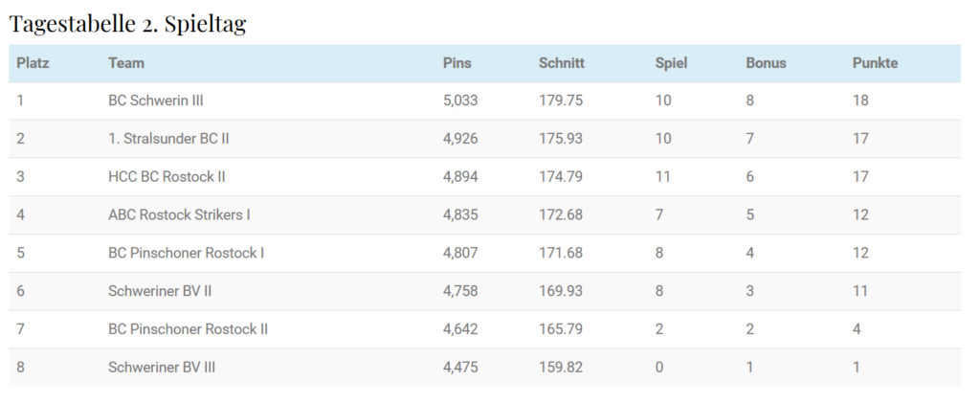The image size is (980, 404).
Task: Click BC Pinschoner Rostock II
Action: pyautogui.click(x=188, y=329)
